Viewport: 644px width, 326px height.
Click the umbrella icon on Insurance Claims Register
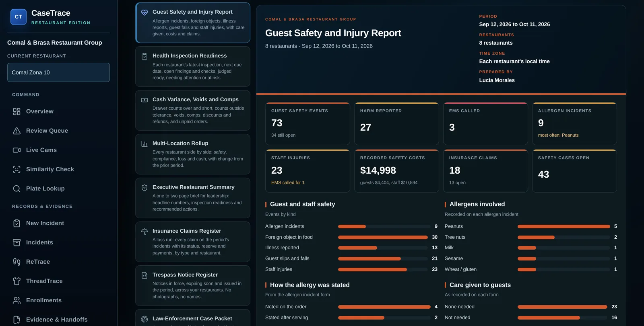coord(144,232)
